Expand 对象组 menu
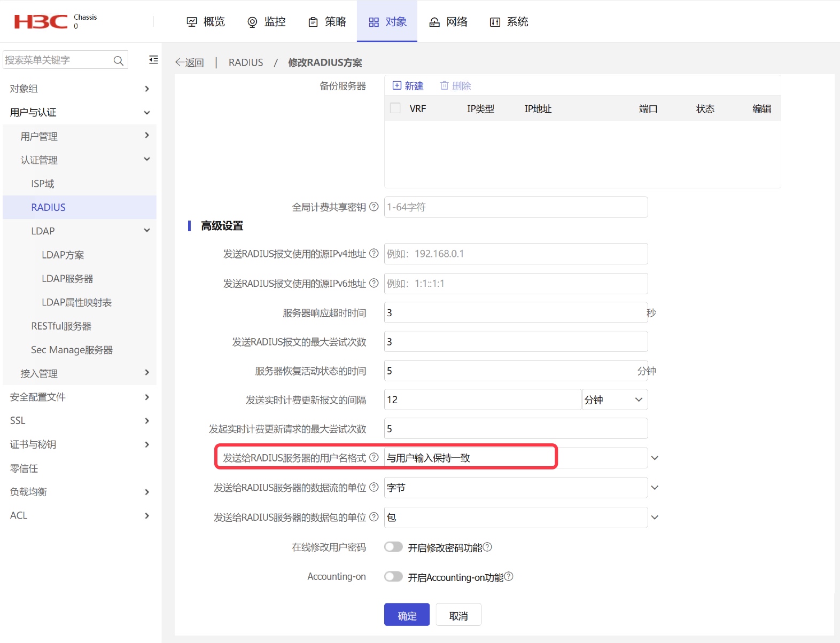The height and width of the screenshot is (643, 840). [147, 89]
